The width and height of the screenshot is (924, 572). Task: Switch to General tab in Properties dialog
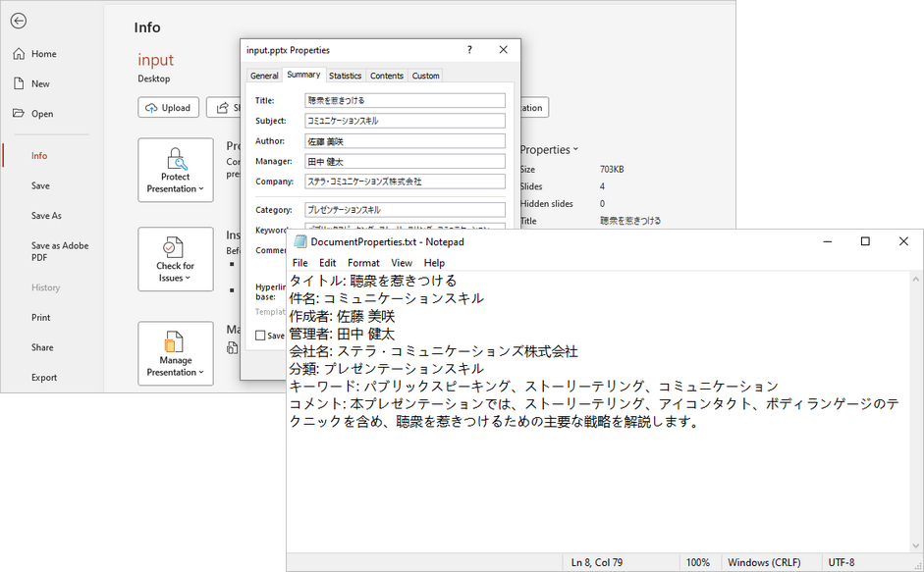click(x=264, y=76)
